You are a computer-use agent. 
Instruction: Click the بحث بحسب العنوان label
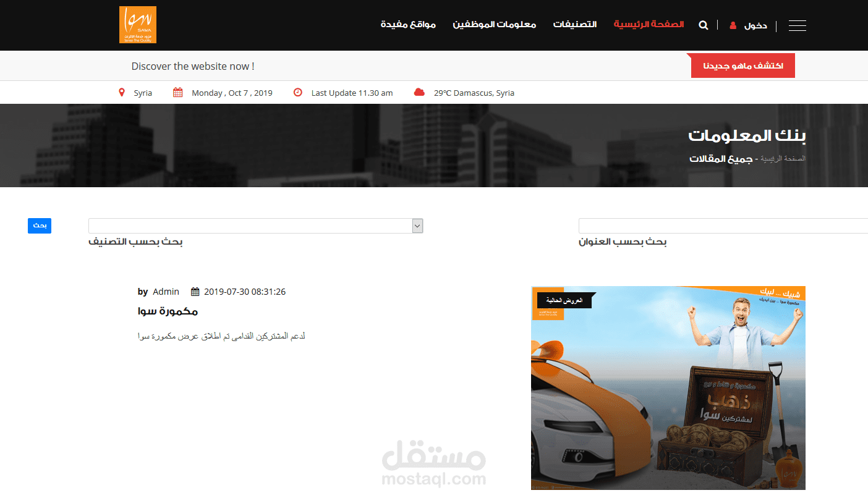click(x=623, y=242)
